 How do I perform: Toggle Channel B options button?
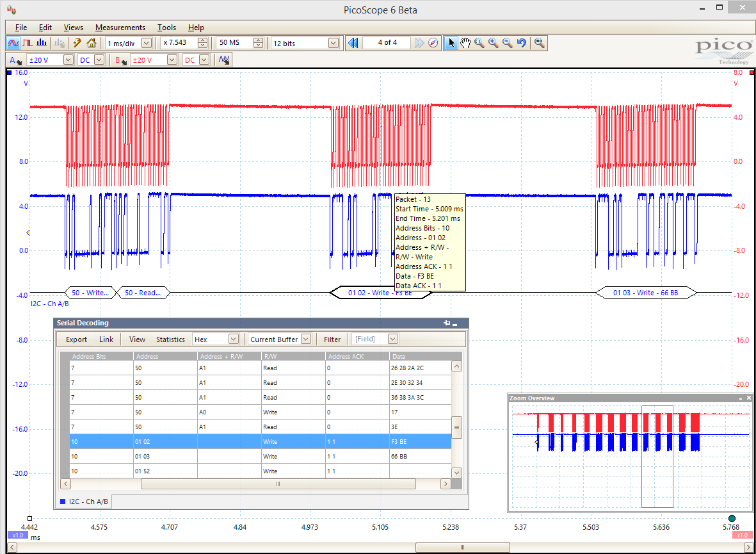120,60
